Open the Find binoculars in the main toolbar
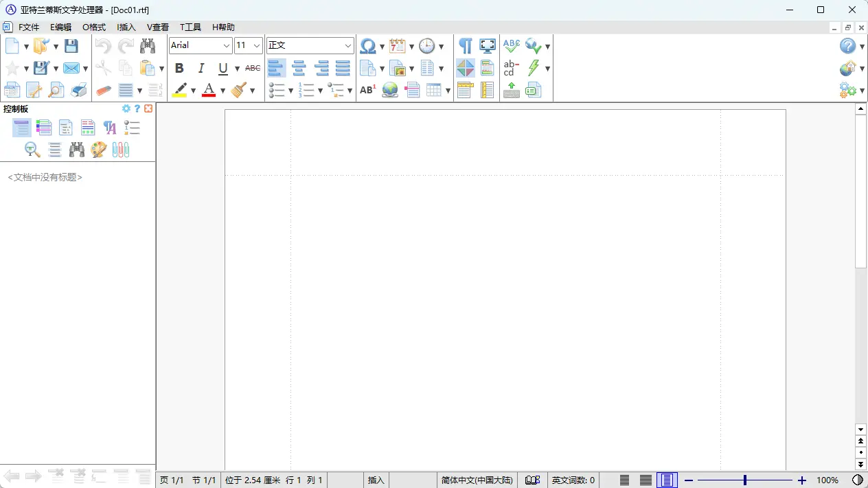 (148, 46)
